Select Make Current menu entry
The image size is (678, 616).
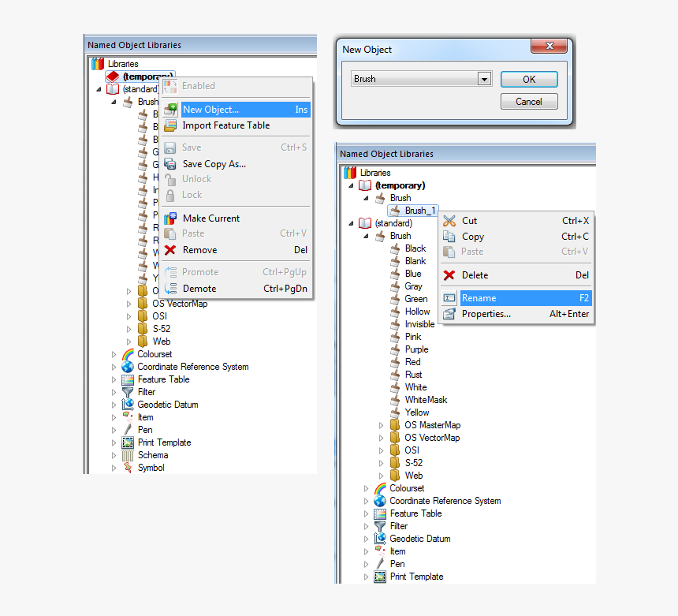pyautogui.click(x=237, y=218)
